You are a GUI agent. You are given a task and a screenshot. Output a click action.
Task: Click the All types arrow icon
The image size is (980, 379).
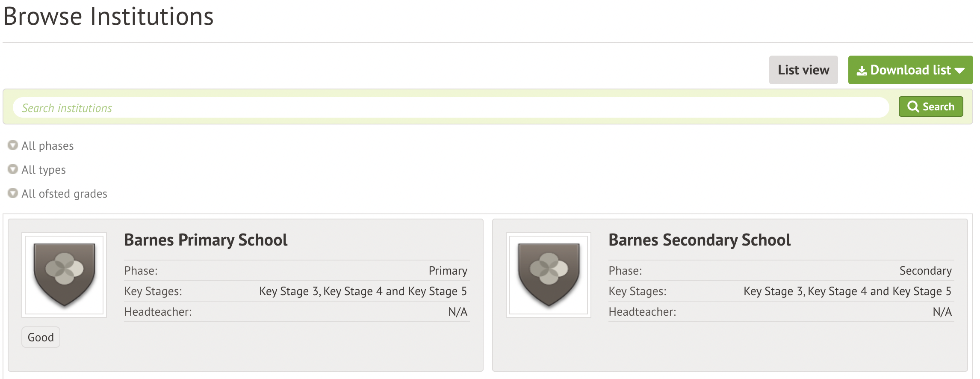pos(13,169)
